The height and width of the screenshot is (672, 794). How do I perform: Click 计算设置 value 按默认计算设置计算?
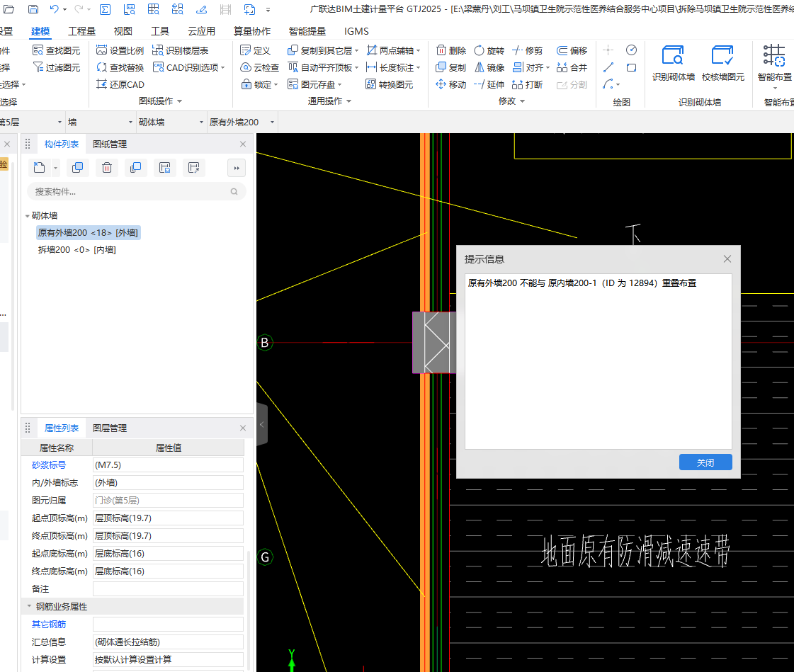168,660
